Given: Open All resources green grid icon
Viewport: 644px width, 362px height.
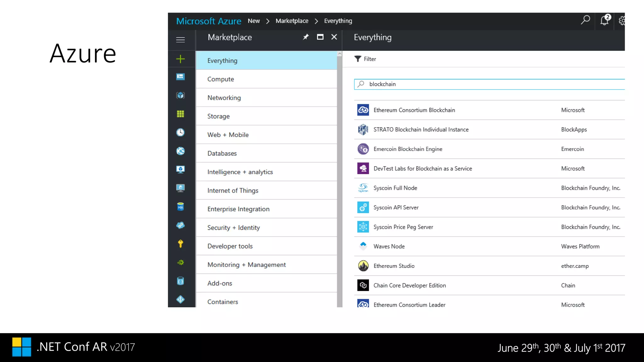Looking at the screenshot, I should pyautogui.click(x=180, y=114).
